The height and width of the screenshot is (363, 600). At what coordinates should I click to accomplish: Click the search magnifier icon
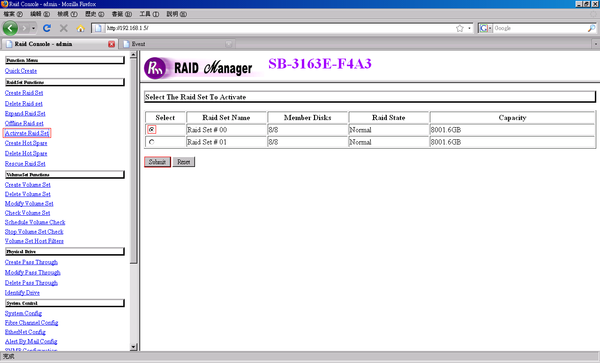click(592, 28)
